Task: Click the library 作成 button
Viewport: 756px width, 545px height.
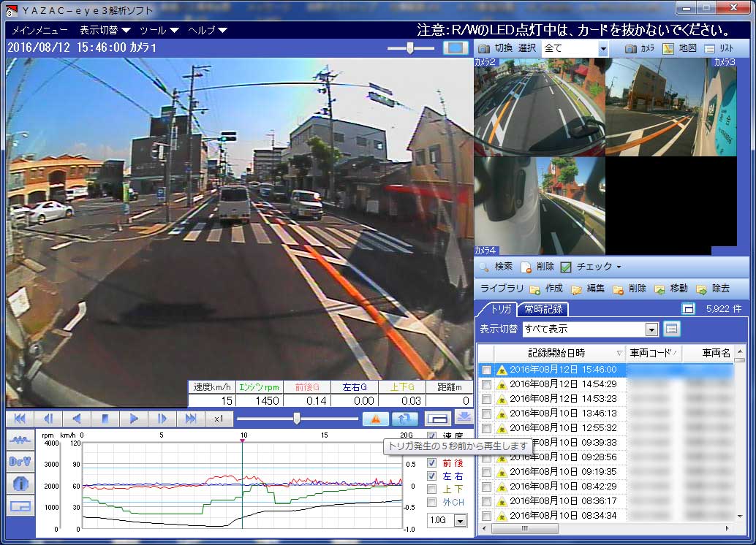Action: click(x=546, y=289)
